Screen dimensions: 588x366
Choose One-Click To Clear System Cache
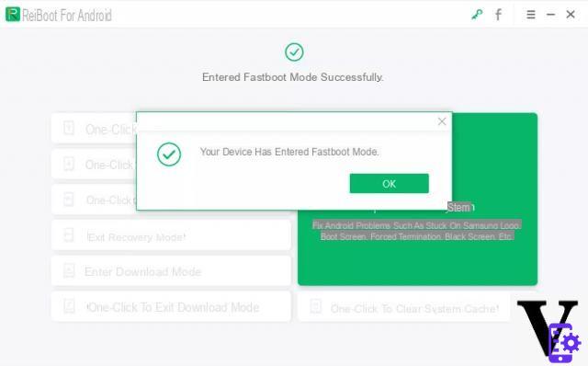(x=404, y=308)
